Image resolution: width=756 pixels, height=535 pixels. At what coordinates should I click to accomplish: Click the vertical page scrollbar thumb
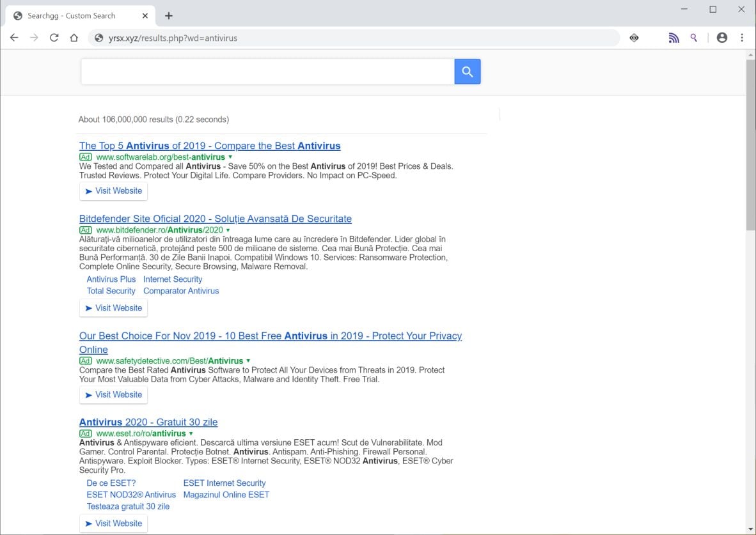point(751,144)
